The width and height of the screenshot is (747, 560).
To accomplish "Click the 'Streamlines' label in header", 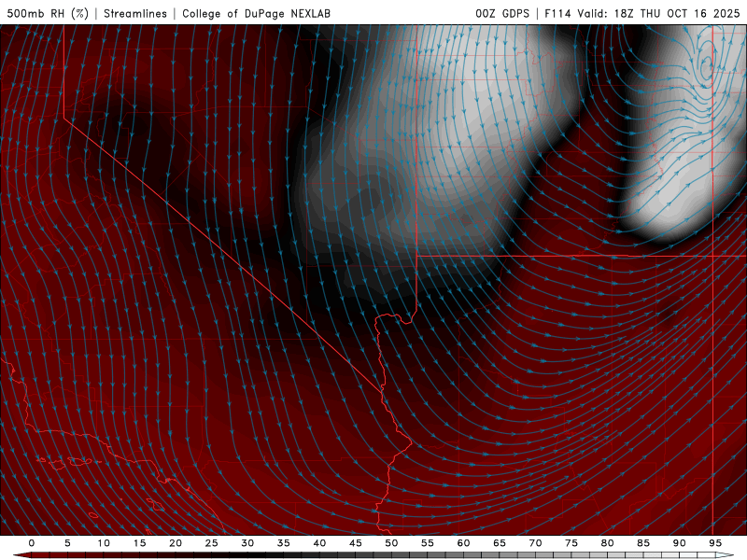I will 135,13.
